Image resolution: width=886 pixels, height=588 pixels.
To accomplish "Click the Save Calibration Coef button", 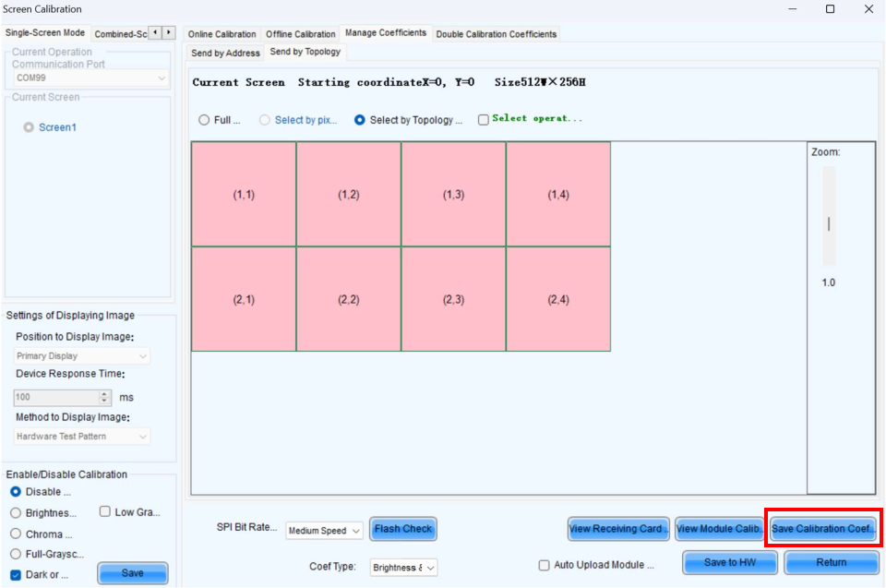I will [822, 529].
